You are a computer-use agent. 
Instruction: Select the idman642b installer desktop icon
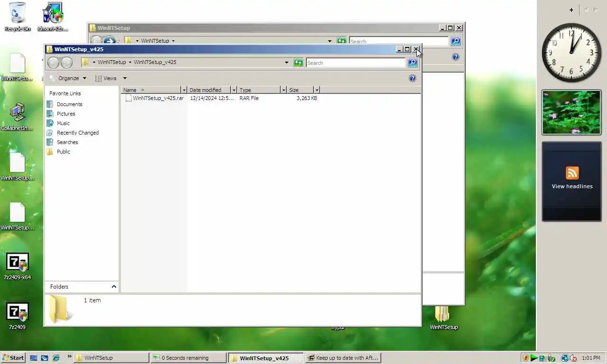[x=53, y=17]
